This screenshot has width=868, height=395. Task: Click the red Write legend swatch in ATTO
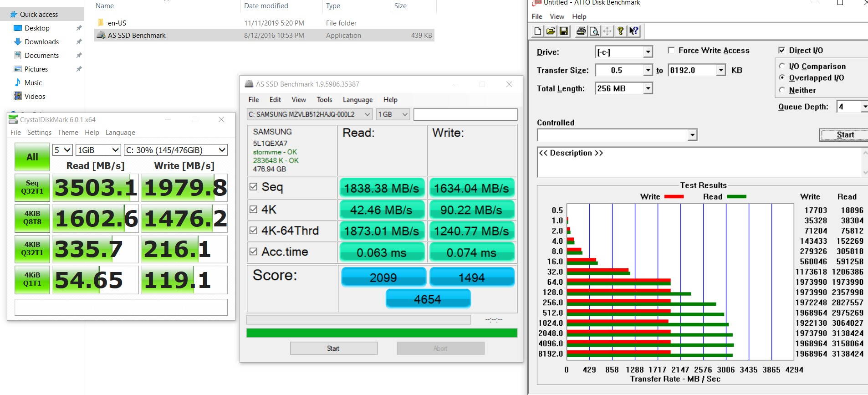click(674, 197)
